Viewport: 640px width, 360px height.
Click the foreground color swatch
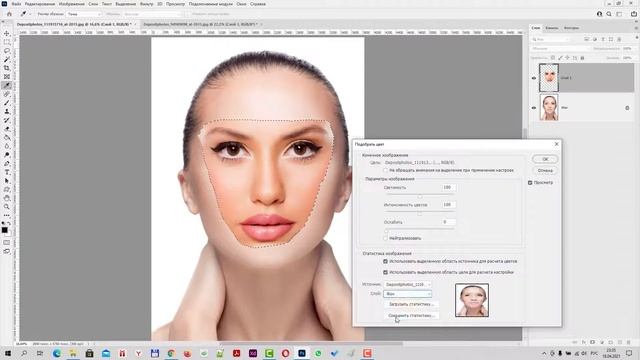click(x=4, y=230)
